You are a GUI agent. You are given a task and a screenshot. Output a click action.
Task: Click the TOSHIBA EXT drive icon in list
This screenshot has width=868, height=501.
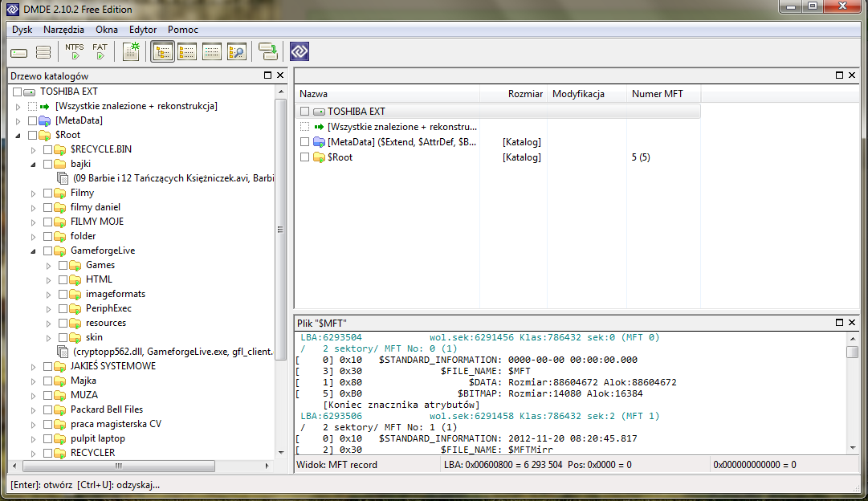pos(319,112)
